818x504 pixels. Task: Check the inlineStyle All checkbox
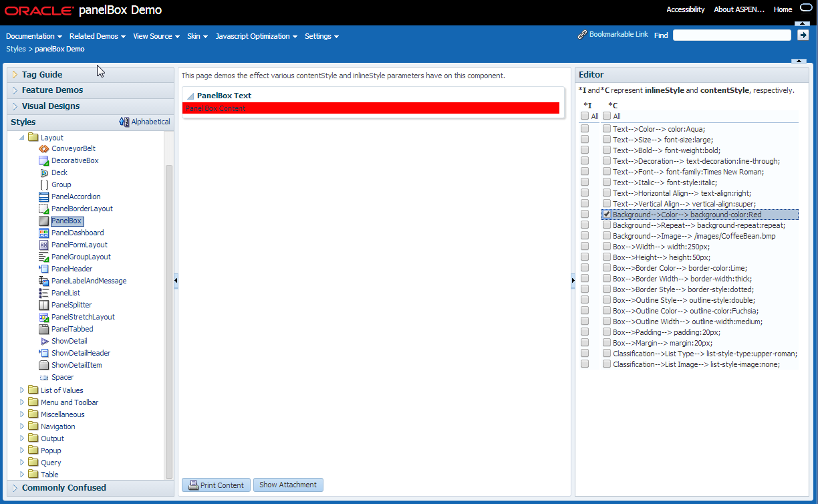pos(584,116)
